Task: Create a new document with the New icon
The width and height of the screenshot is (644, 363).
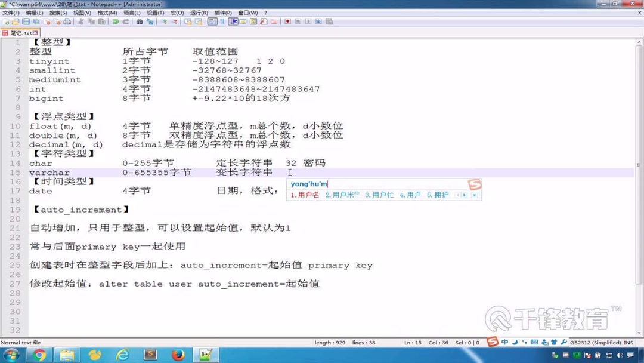Action: click(5, 22)
